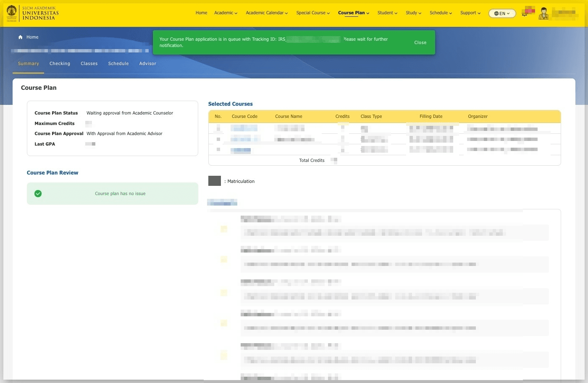Switch to the Advisor tab

[148, 64]
